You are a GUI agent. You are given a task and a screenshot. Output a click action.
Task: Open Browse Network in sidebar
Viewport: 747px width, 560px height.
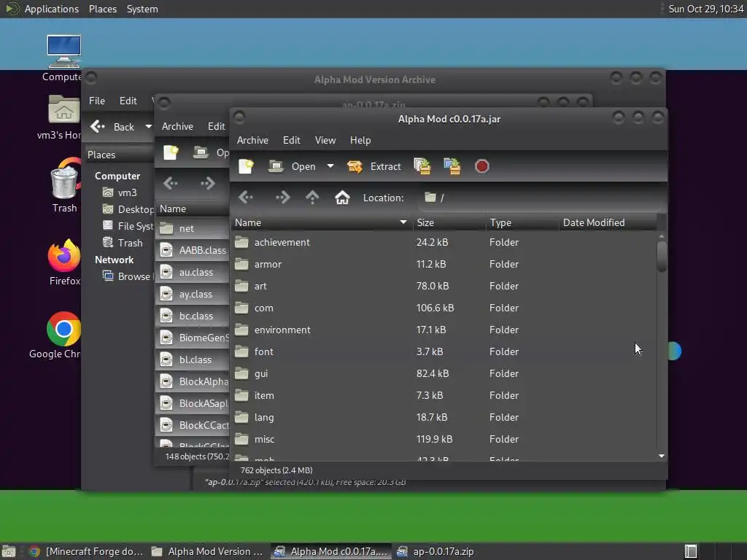tap(127, 276)
